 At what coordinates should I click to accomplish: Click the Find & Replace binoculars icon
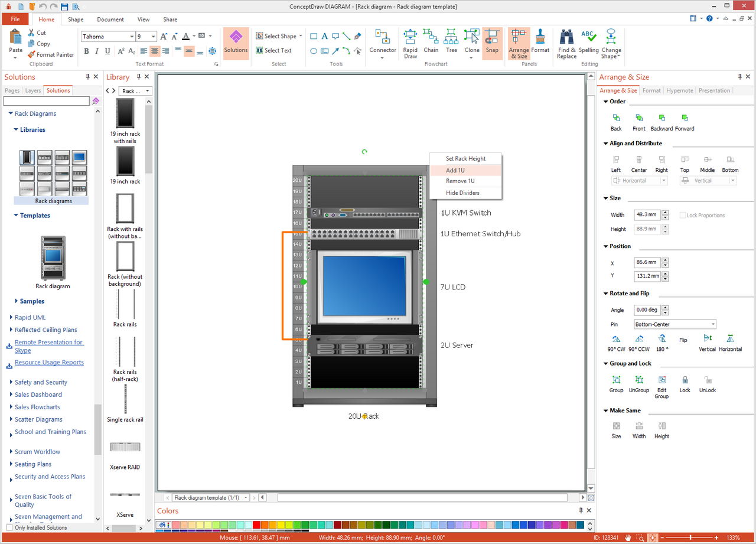pos(566,37)
